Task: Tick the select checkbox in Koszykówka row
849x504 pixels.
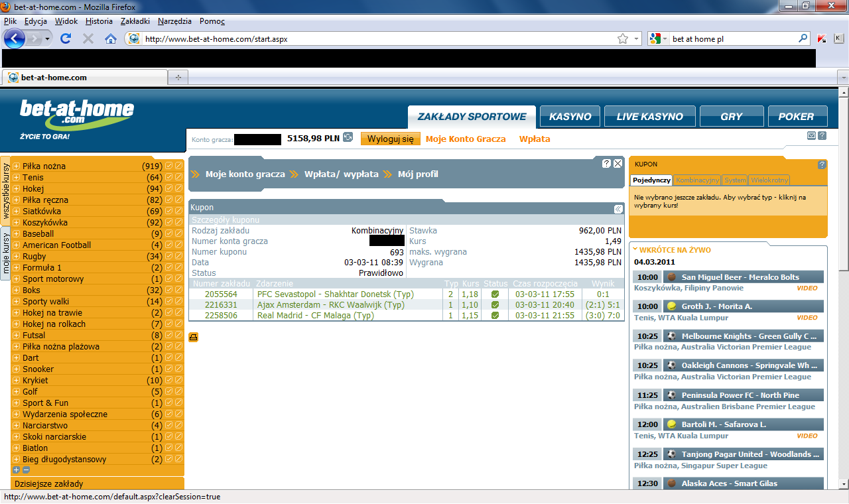Action: pyautogui.click(x=169, y=222)
